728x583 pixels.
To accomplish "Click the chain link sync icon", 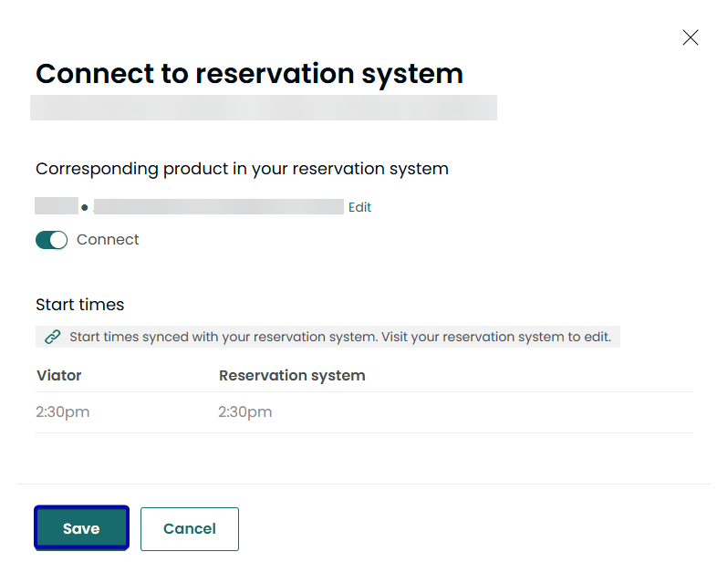I will pyautogui.click(x=53, y=338).
